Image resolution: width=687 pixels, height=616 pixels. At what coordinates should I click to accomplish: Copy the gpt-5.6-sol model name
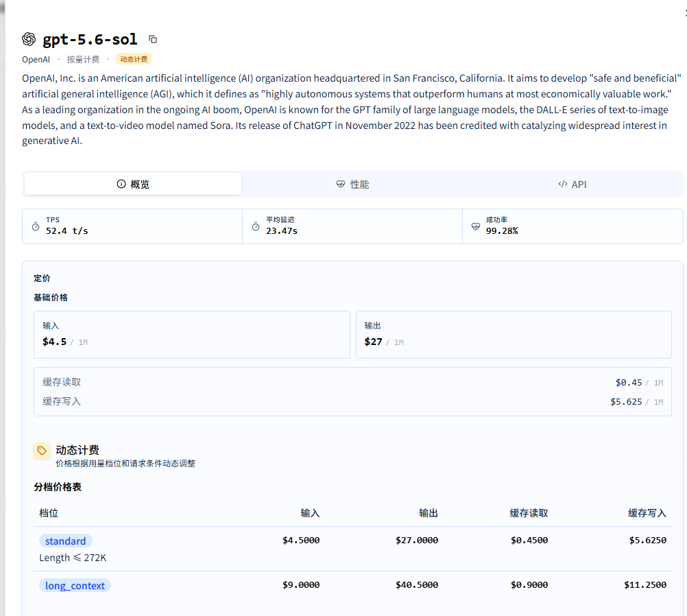click(x=152, y=40)
